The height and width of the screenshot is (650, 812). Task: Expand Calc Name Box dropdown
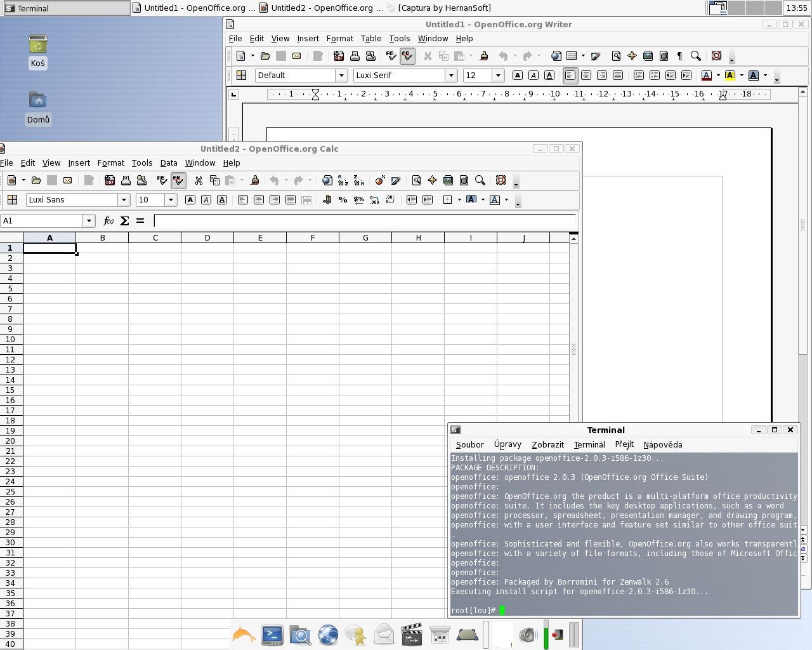[x=89, y=220]
